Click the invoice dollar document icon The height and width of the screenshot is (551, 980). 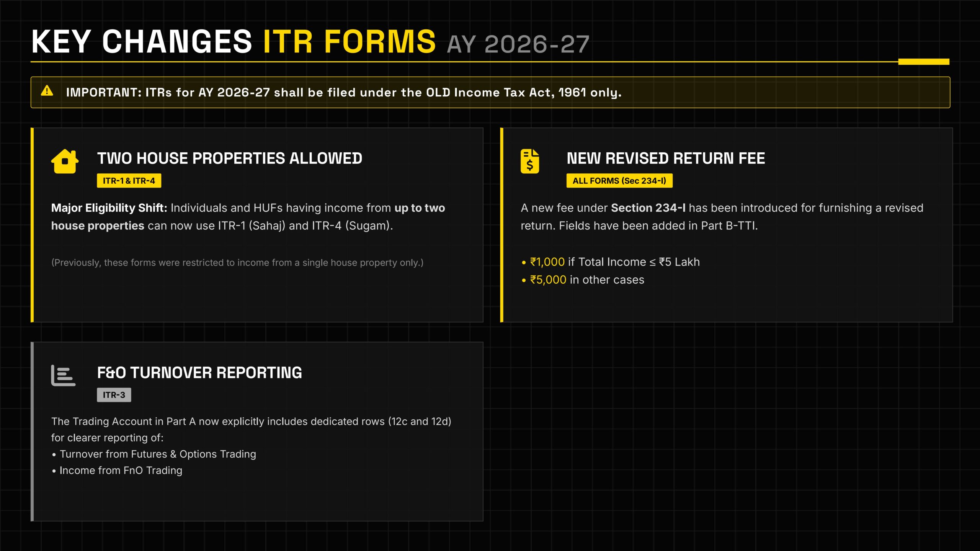tap(530, 161)
